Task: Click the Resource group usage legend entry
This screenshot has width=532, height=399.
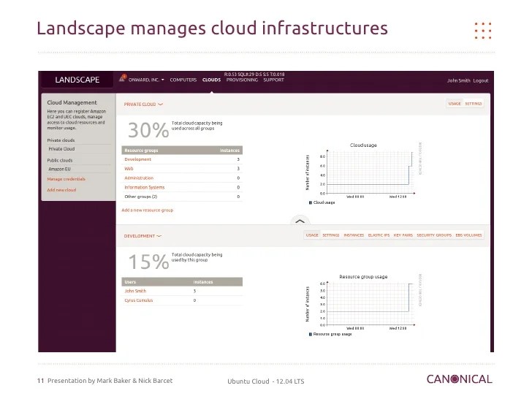Action: click(x=330, y=334)
